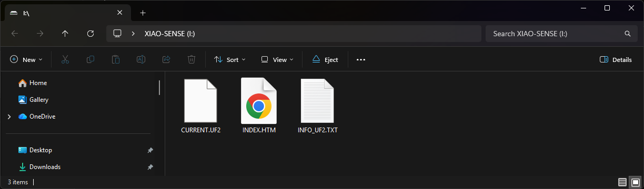Click the Share toolbar icon
The height and width of the screenshot is (189, 644).
pyautogui.click(x=166, y=59)
